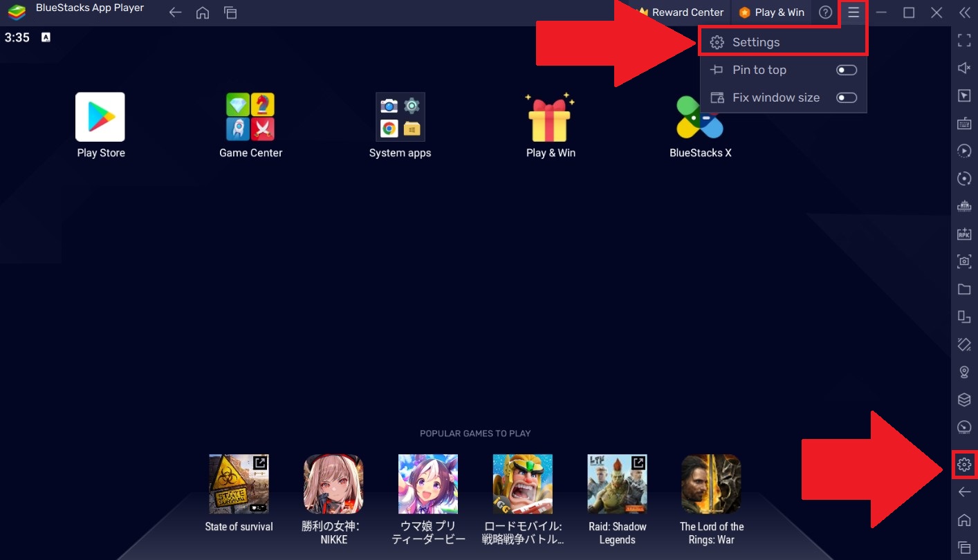The image size is (978, 560).
Task: Mute the emulator sound
Action: (x=963, y=68)
